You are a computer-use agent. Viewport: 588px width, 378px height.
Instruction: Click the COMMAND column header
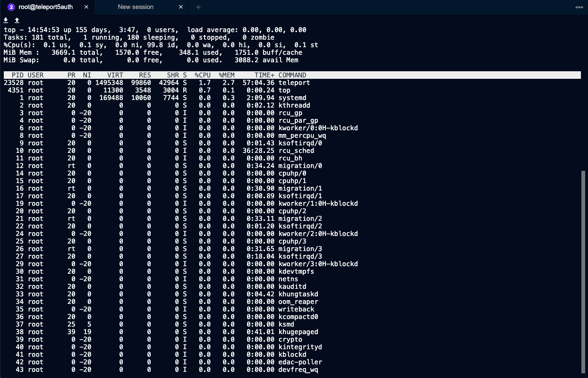pos(292,75)
